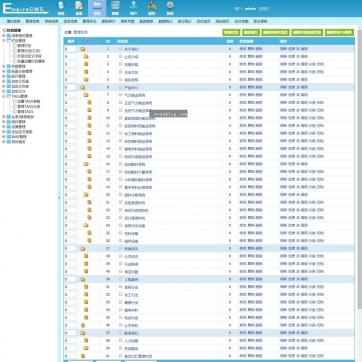Viewport: 362px width, 362px height.
Task: Open 版本更新 in the secondary menu bar
Action: pyautogui.click(x=260, y=21)
